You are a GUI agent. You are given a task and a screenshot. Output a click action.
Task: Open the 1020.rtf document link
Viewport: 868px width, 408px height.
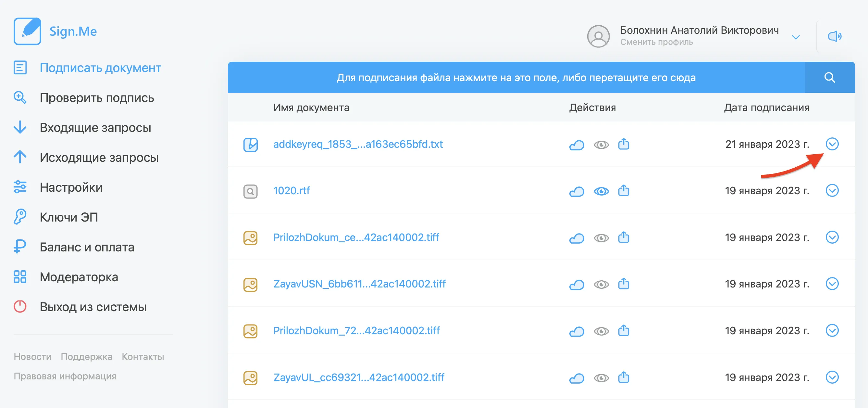point(291,191)
